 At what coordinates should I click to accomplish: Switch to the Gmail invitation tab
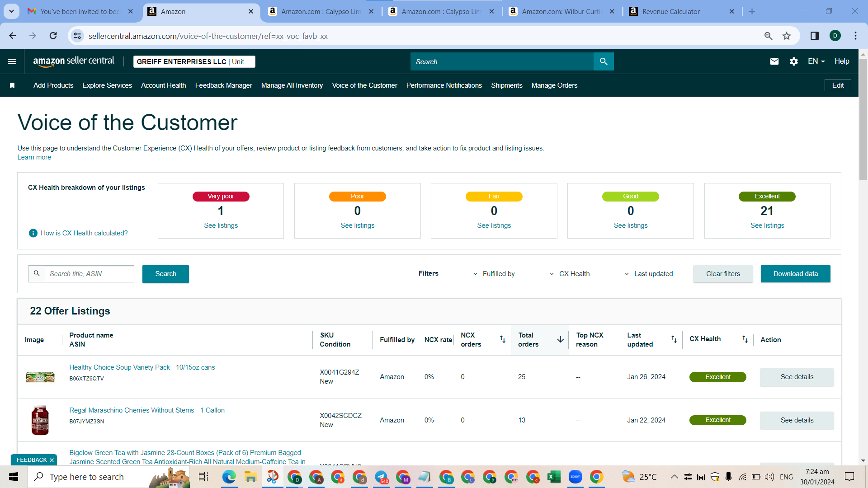(x=80, y=11)
